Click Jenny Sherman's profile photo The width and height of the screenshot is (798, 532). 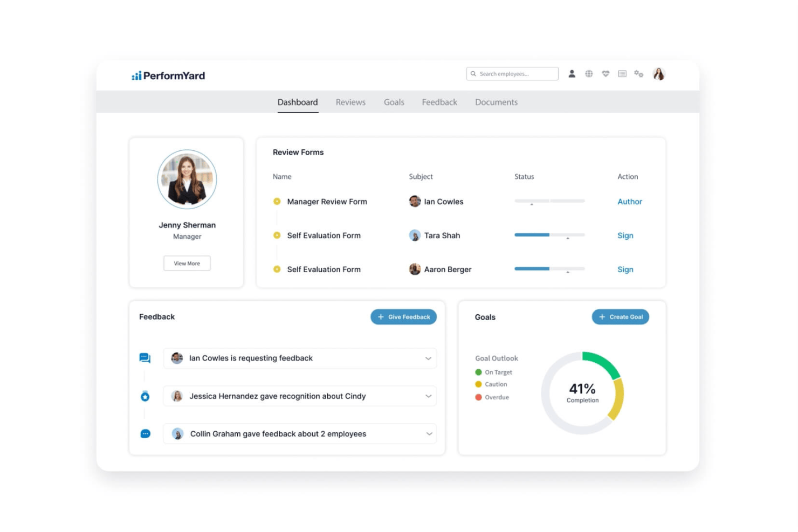187,179
